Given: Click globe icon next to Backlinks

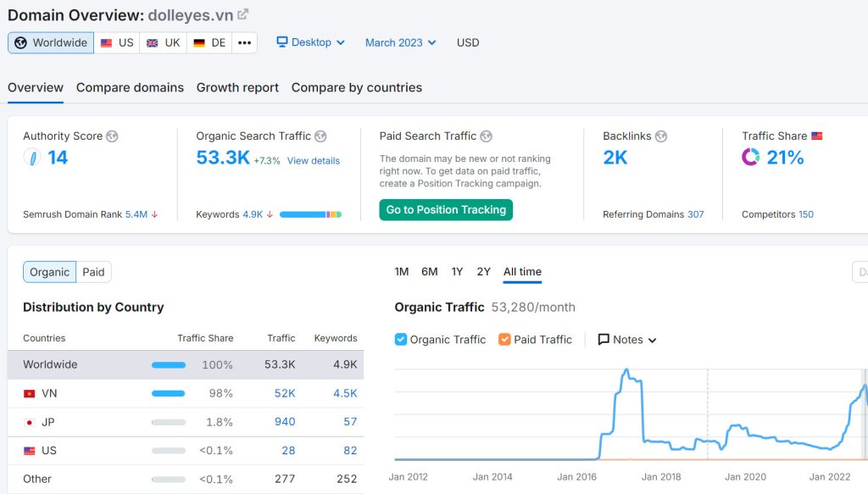Looking at the screenshot, I should coord(661,136).
